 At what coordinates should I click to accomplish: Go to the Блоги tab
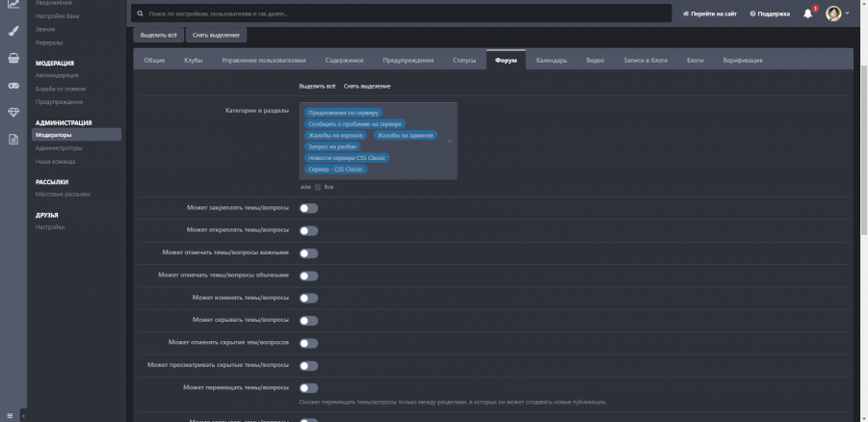pyautogui.click(x=696, y=61)
